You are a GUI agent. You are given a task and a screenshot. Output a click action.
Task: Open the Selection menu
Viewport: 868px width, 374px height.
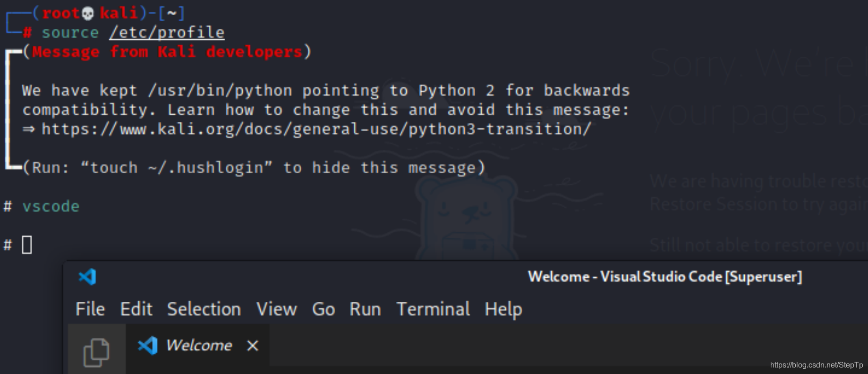tap(204, 309)
